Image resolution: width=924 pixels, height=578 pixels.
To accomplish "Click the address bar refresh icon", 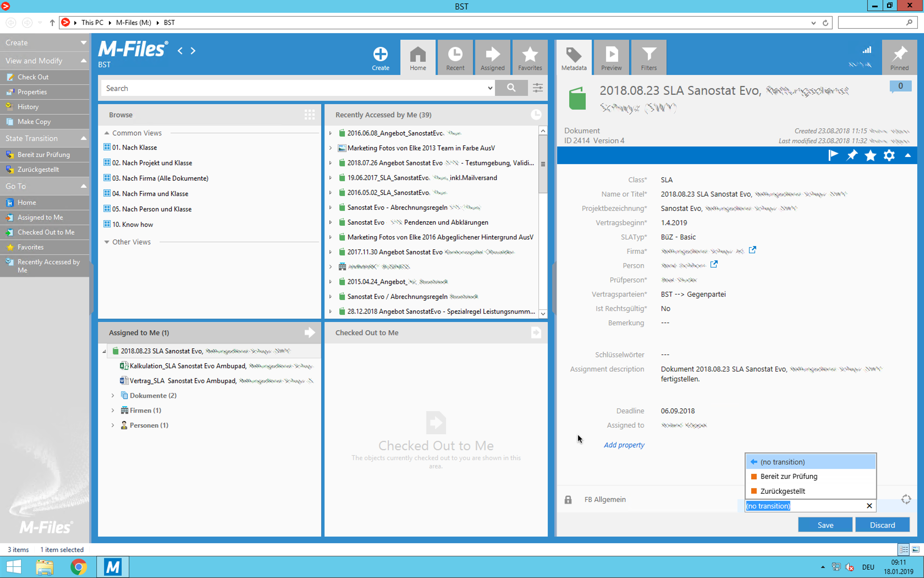I will click(826, 23).
